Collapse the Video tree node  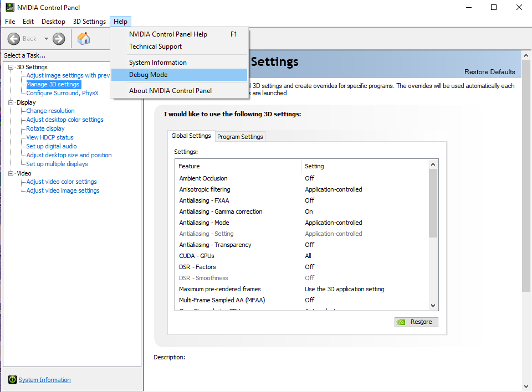coord(11,173)
